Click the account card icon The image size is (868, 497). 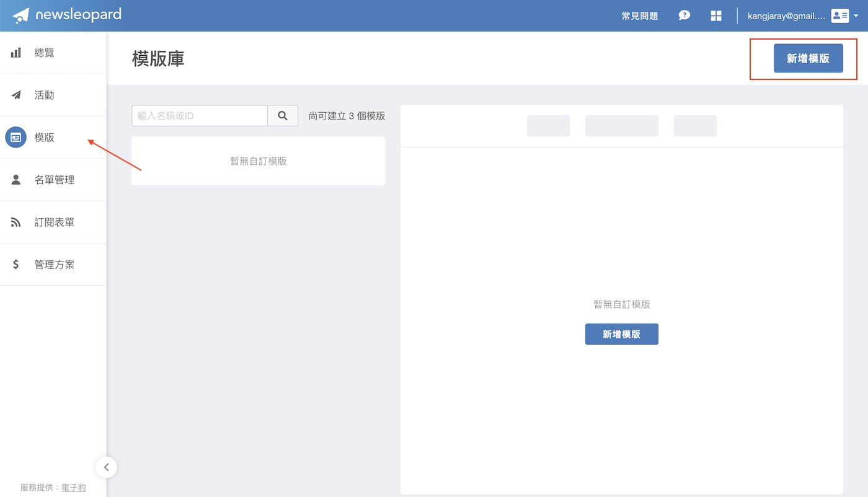[840, 15]
